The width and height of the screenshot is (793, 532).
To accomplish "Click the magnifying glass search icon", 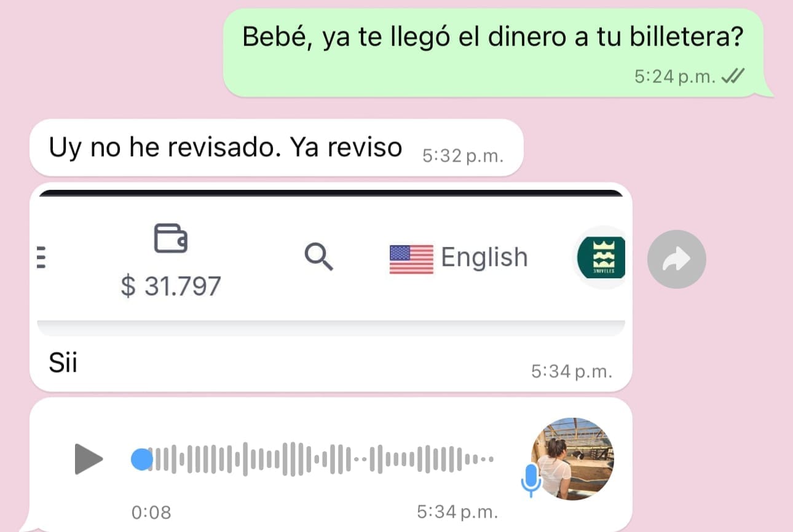I will pos(319,256).
